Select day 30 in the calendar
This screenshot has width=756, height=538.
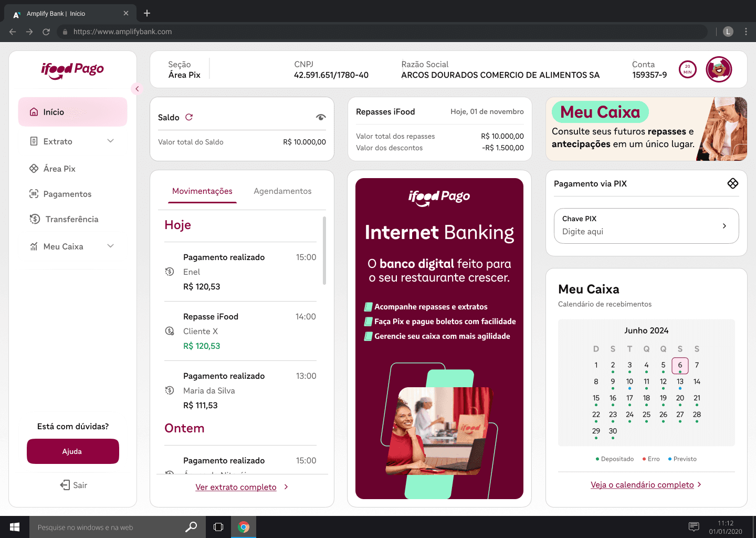click(613, 431)
